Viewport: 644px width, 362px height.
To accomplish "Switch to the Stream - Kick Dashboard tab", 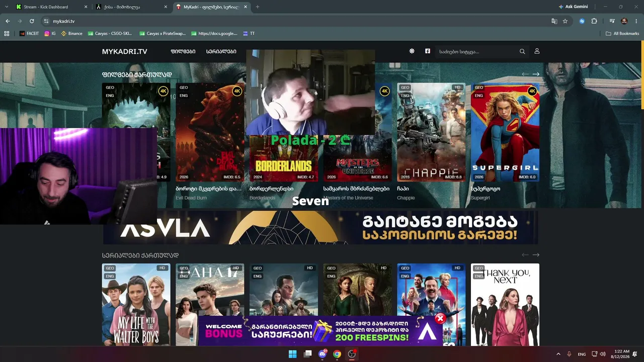I will coord(52,7).
